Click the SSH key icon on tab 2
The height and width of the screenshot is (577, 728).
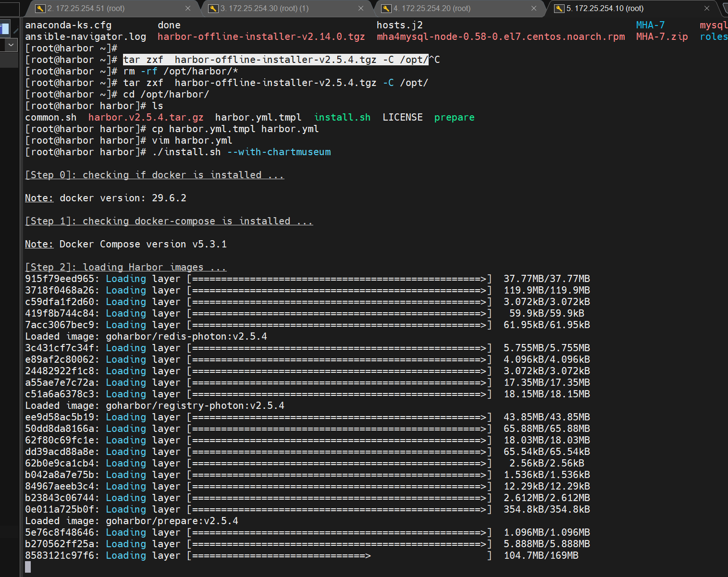click(x=40, y=8)
